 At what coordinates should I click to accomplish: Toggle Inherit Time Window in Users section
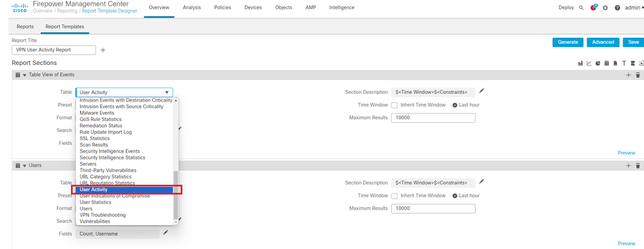[395, 196]
